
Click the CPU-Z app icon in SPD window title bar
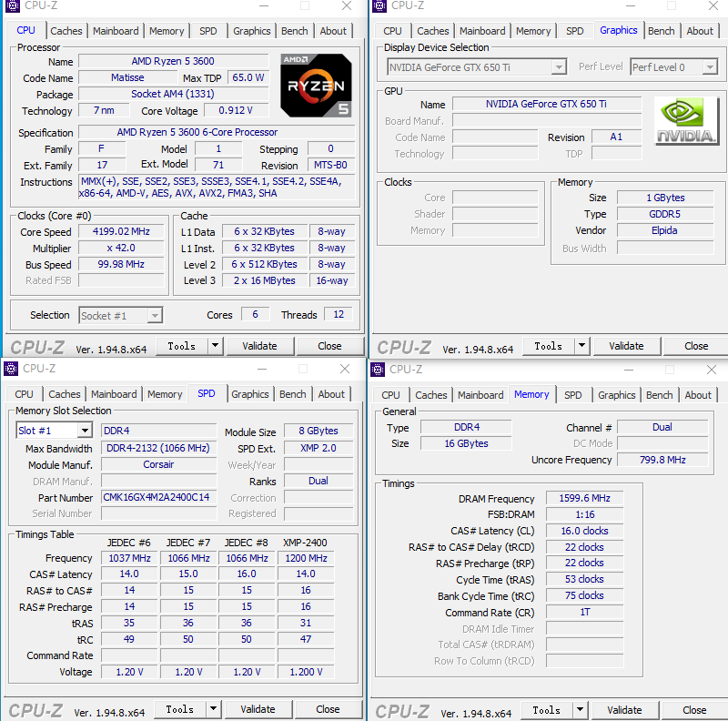point(11,369)
